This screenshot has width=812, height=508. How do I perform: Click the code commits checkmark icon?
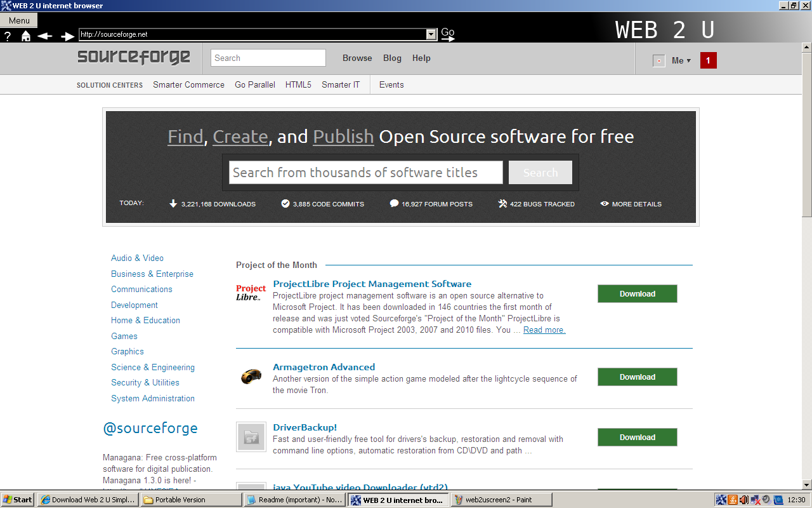(x=284, y=204)
